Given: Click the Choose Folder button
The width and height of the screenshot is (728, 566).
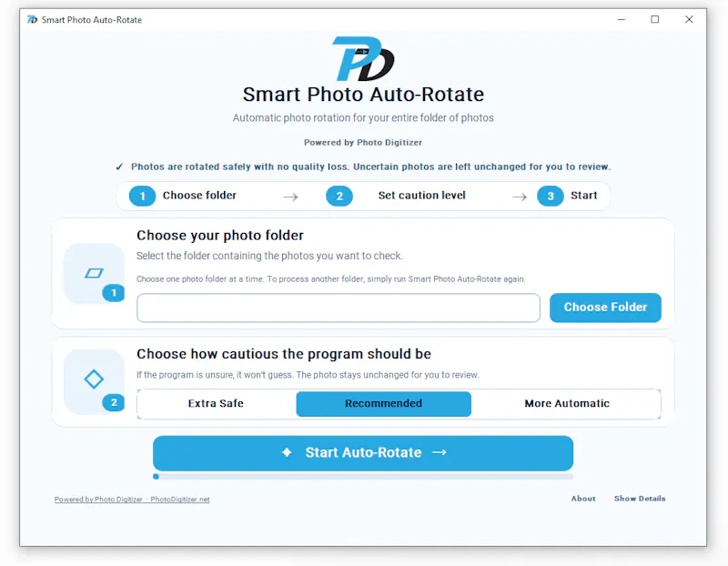Looking at the screenshot, I should click(605, 308).
